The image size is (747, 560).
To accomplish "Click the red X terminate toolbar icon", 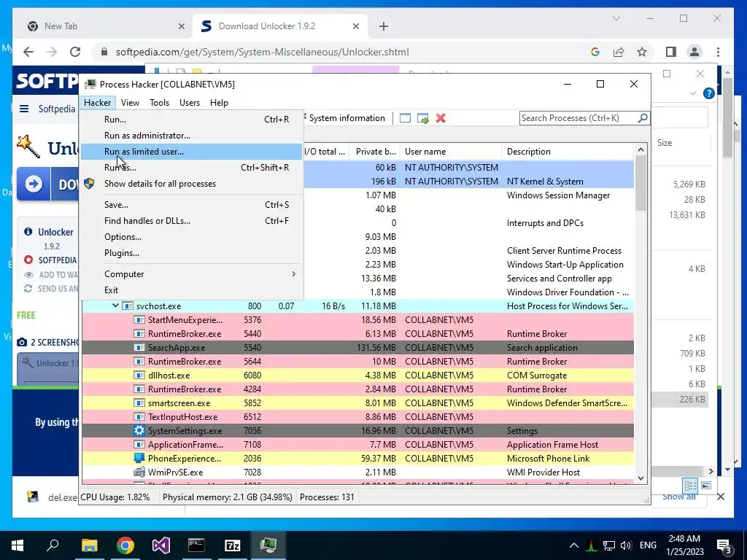I will pos(441,118).
